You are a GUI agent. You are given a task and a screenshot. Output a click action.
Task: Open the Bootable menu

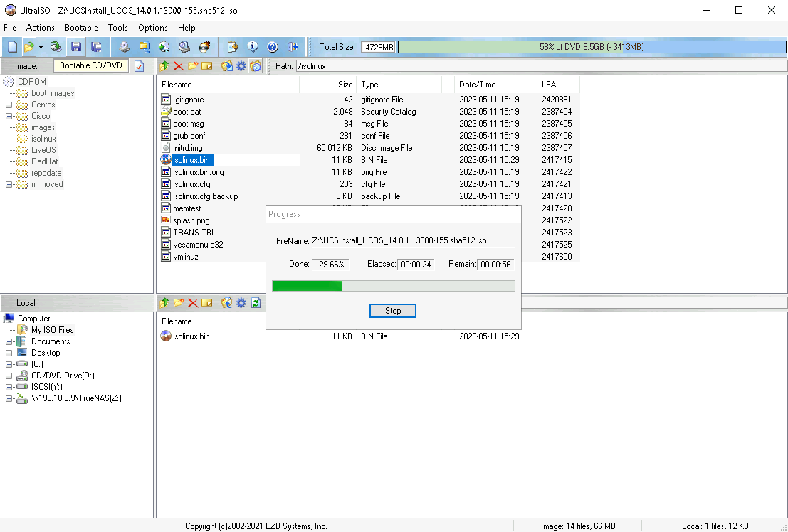[x=81, y=28]
